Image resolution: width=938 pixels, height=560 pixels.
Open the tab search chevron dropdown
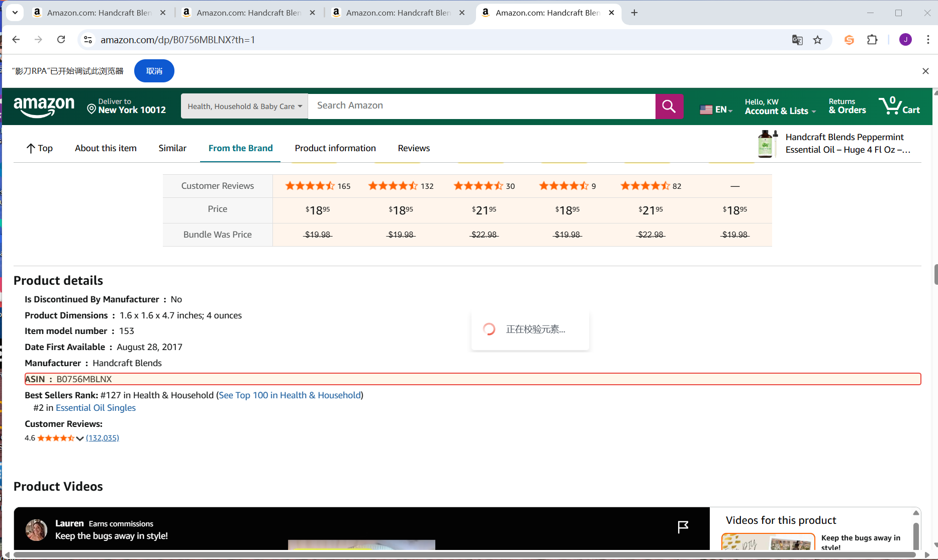[x=15, y=13]
